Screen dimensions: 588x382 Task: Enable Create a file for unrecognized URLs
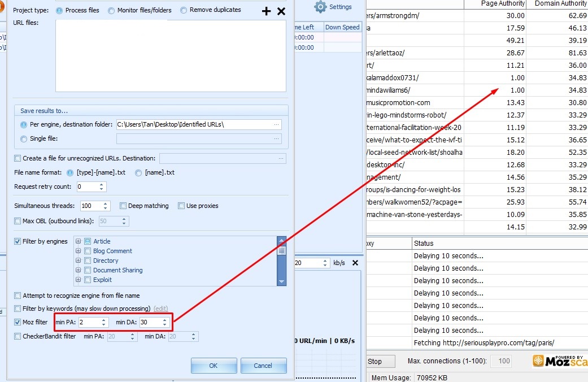point(18,158)
